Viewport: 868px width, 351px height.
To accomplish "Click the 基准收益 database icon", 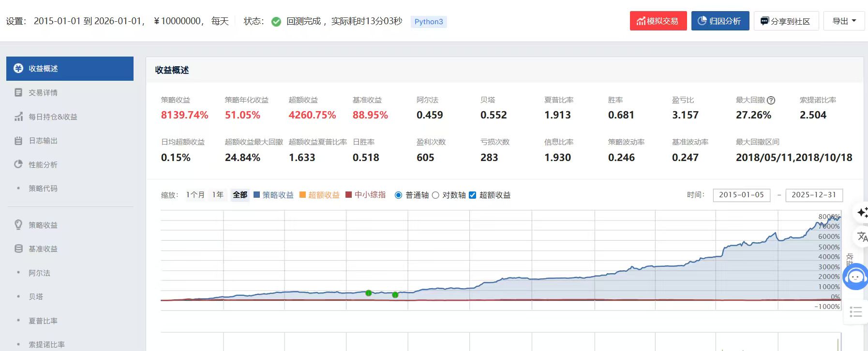I will [18, 249].
